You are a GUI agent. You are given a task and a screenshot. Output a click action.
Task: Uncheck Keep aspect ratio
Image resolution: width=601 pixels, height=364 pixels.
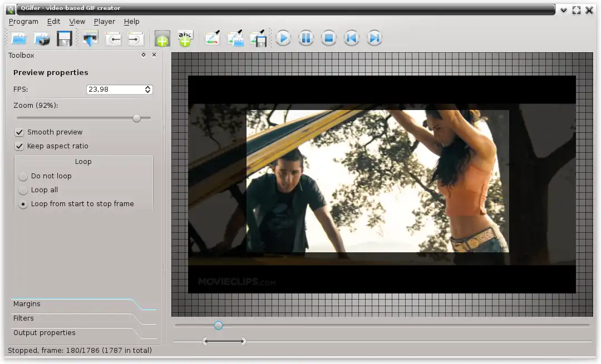click(19, 146)
